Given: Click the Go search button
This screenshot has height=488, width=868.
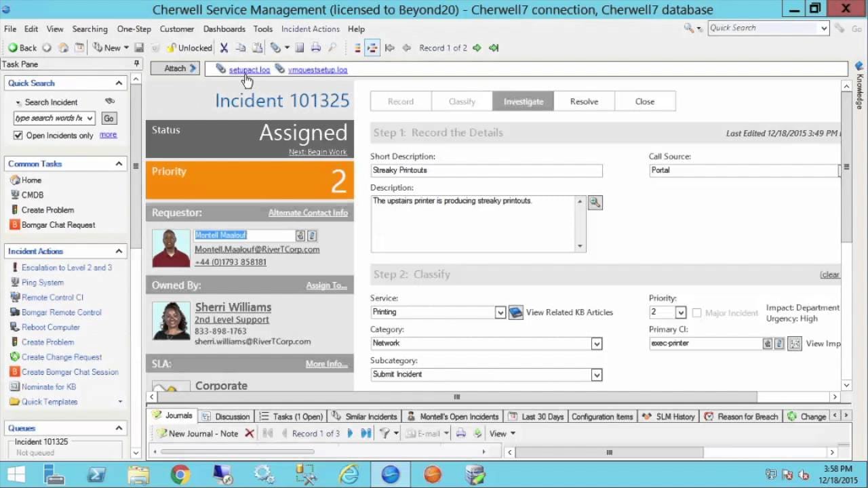Looking at the screenshot, I should [x=108, y=119].
